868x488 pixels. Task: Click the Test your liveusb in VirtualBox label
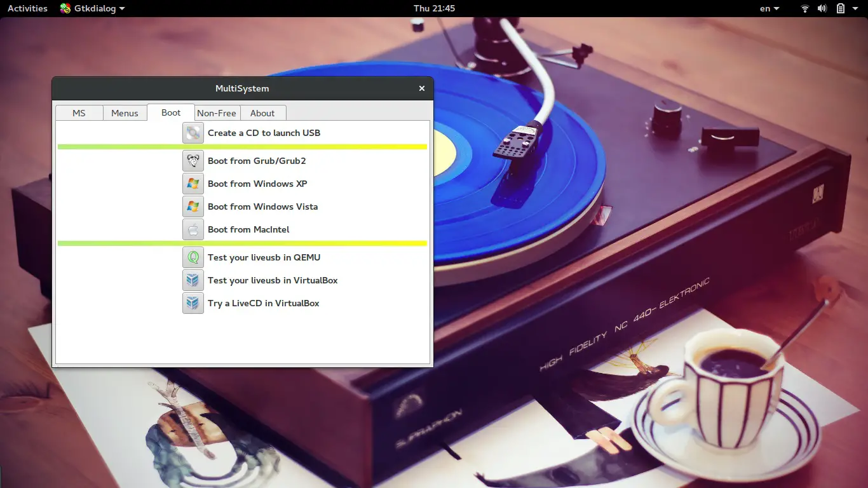[273, 280]
